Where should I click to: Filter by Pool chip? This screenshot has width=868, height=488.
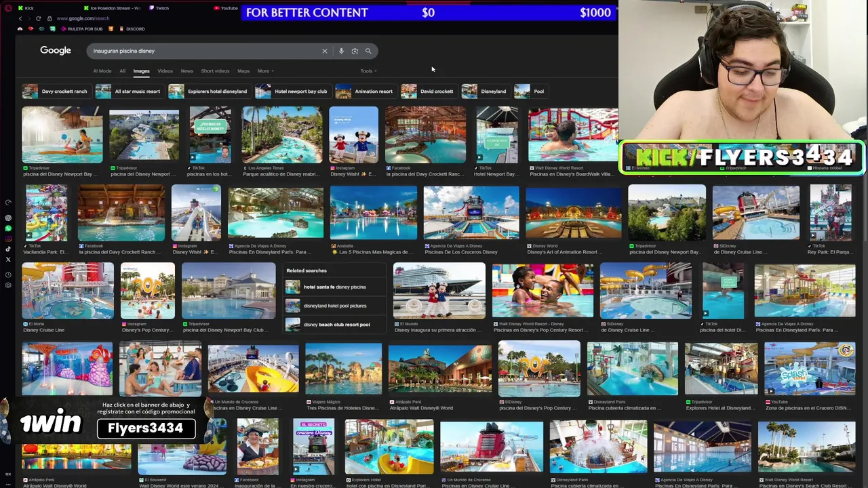pos(531,91)
